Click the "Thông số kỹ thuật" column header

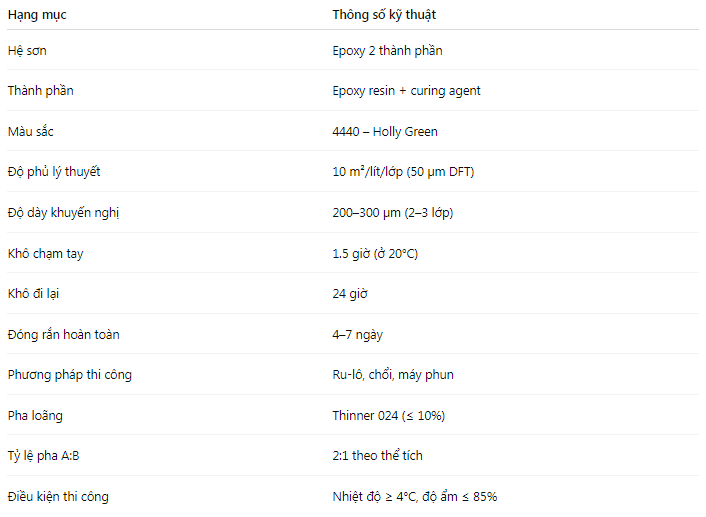[x=384, y=15]
